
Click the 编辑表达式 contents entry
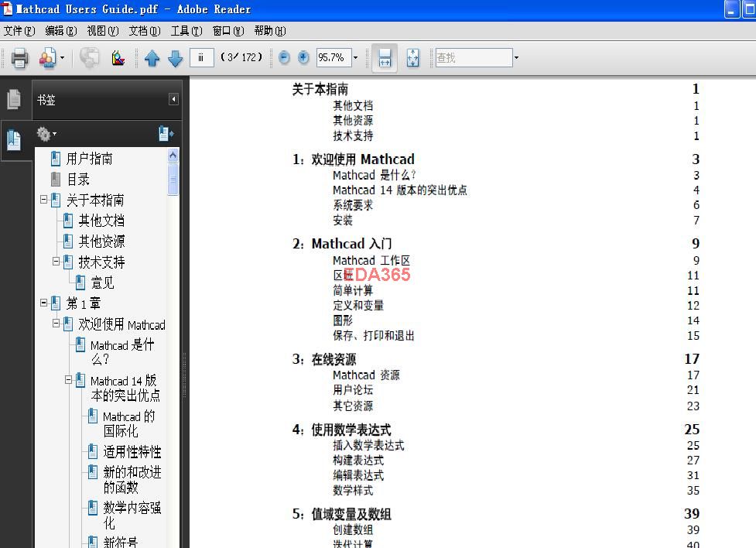358,476
